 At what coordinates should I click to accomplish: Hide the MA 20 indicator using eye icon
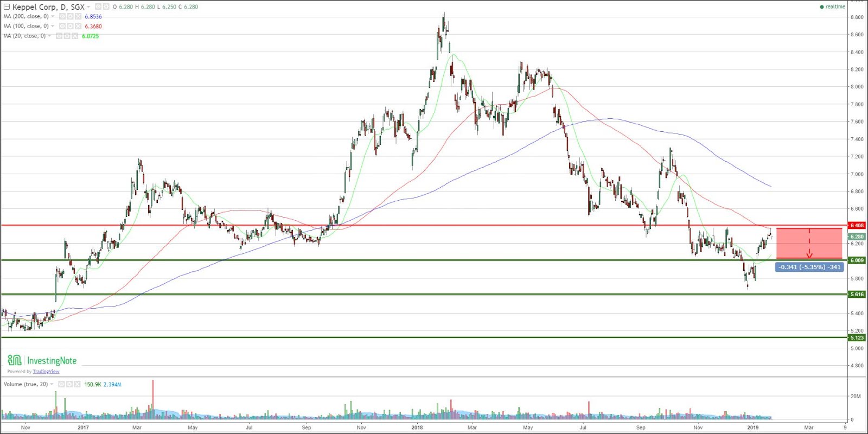(59, 36)
